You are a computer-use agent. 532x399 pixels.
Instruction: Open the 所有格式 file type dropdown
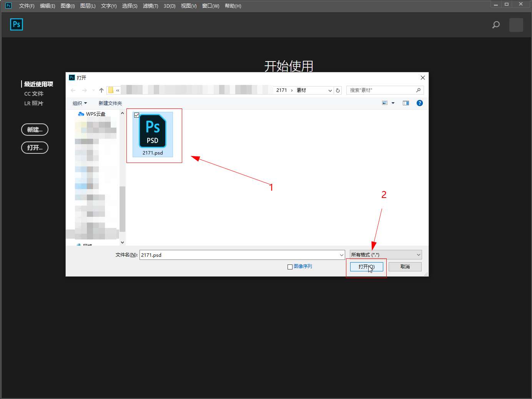(x=386, y=254)
